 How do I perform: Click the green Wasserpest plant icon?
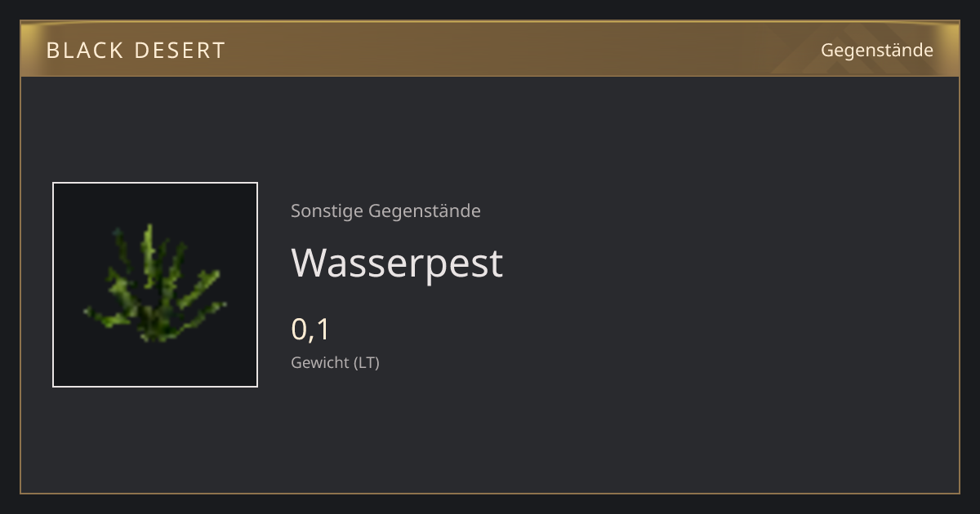155,283
